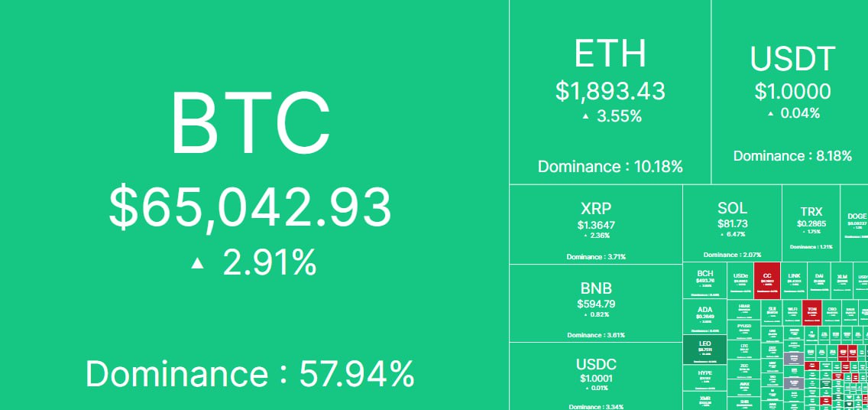Open the BNB tile
Screen dimensions: 868x410
[x=595, y=303]
